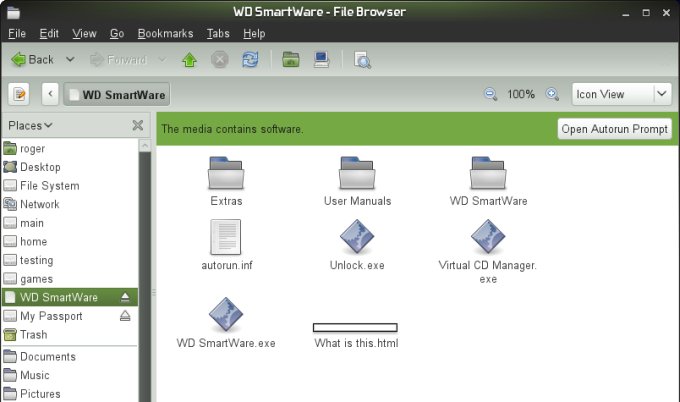Reload the folder with the refresh icon
Screen dimensions: 680x402
250,60
